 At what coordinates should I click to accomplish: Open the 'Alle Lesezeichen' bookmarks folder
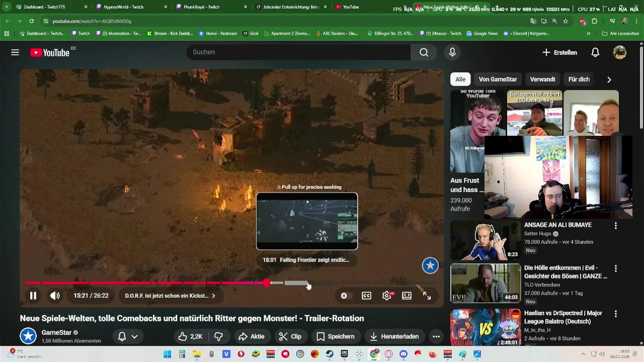click(x=620, y=34)
